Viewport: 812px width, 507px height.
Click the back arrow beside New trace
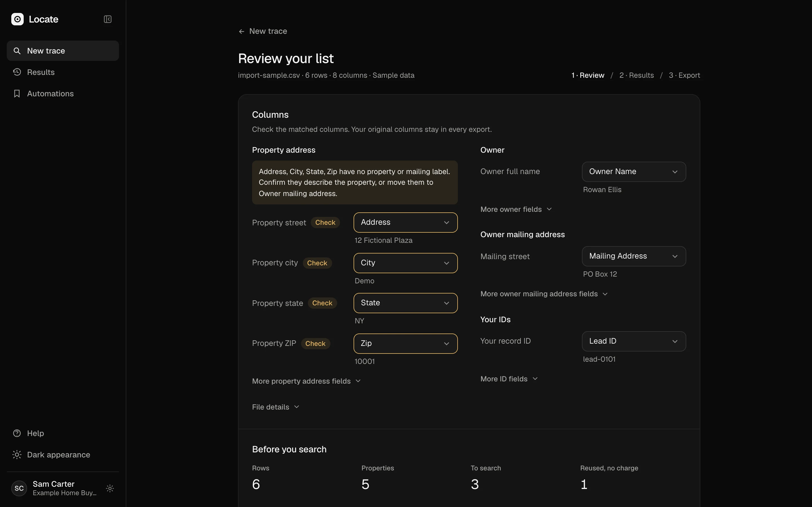pyautogui.click(x=242, y=31)
